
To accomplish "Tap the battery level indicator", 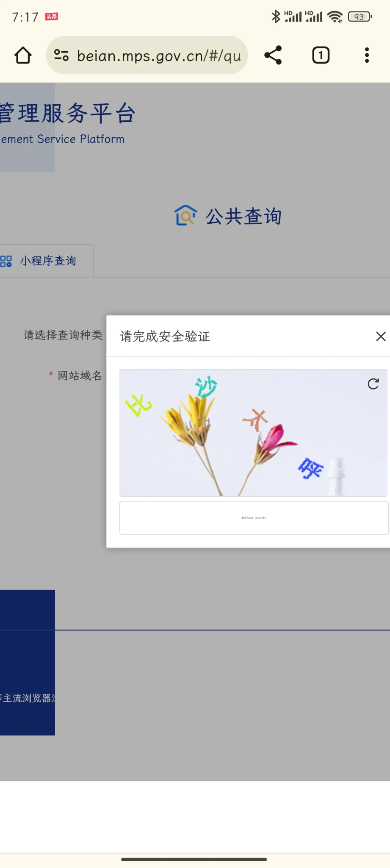I will point(360,17).
